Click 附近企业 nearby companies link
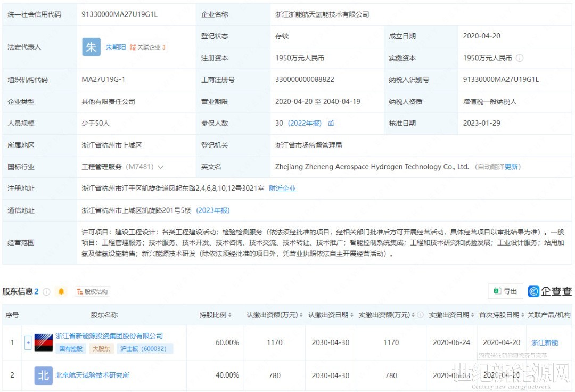 (282, 189)
